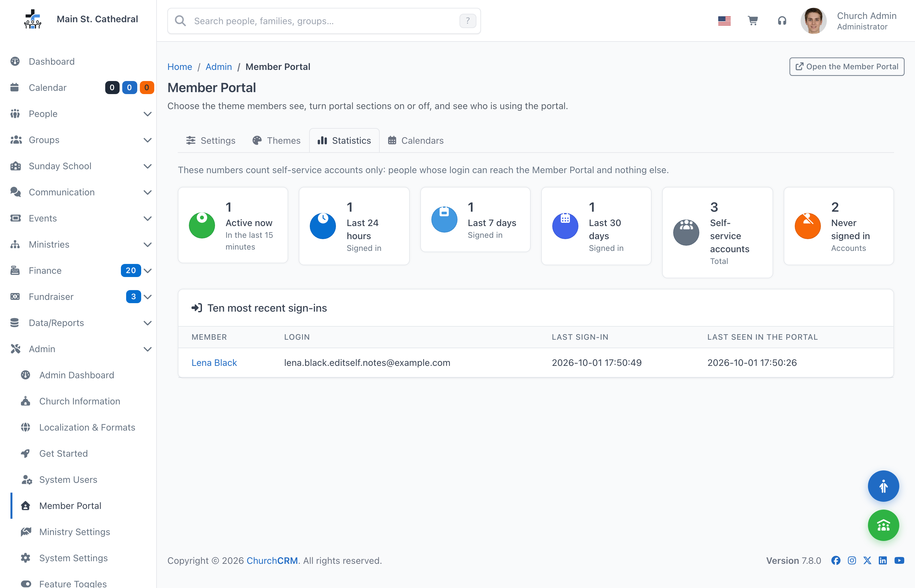Click Open the Member Portal button

pyautogui.click(x=847, y=66)
